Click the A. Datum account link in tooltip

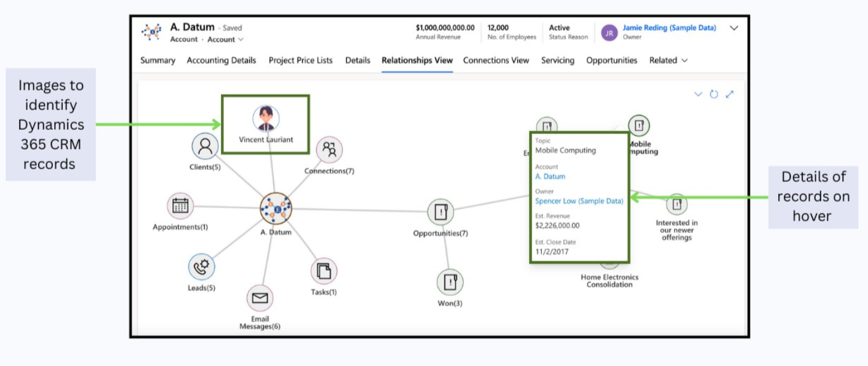tap(550, 177)
